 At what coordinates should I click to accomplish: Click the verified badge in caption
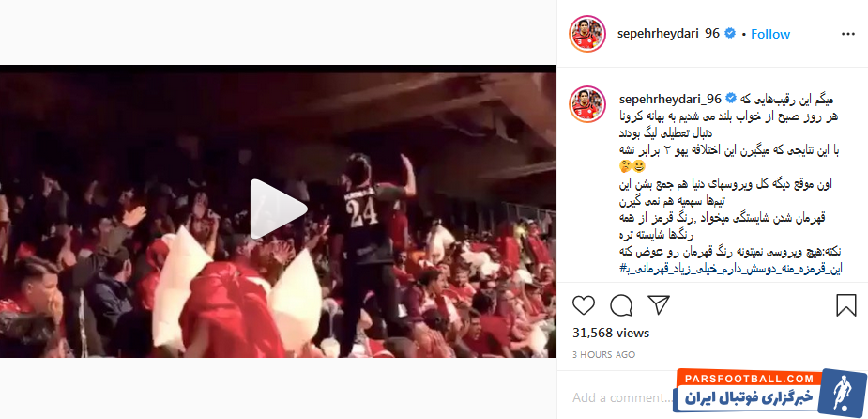[730, 99]
